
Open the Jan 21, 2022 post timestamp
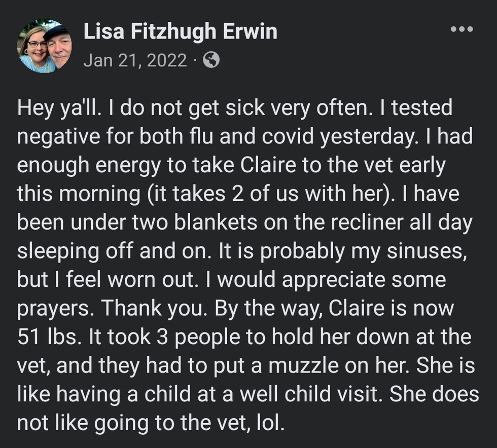point(135,61)
